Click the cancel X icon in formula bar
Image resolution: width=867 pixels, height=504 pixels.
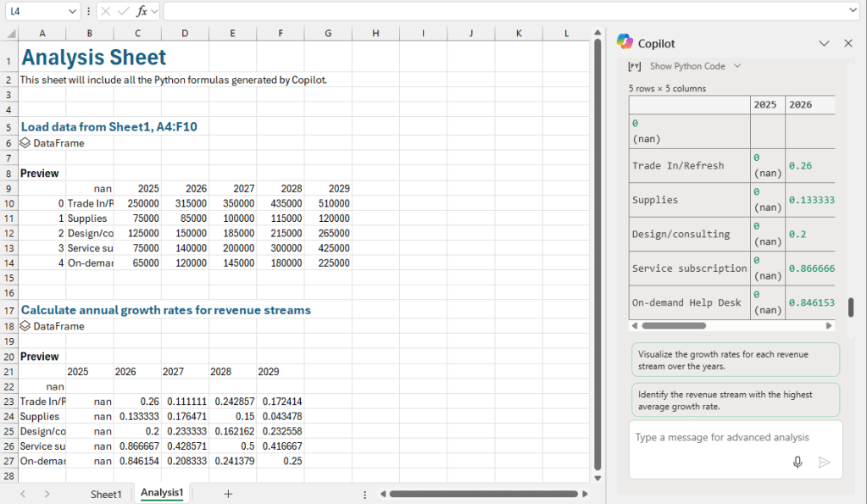[x=106, y=11]
